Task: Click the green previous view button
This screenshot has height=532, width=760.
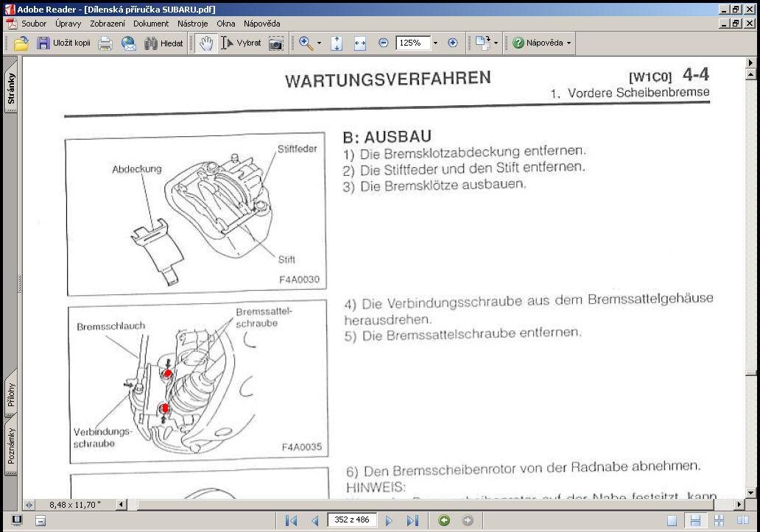Action: [x=444, y=520]
